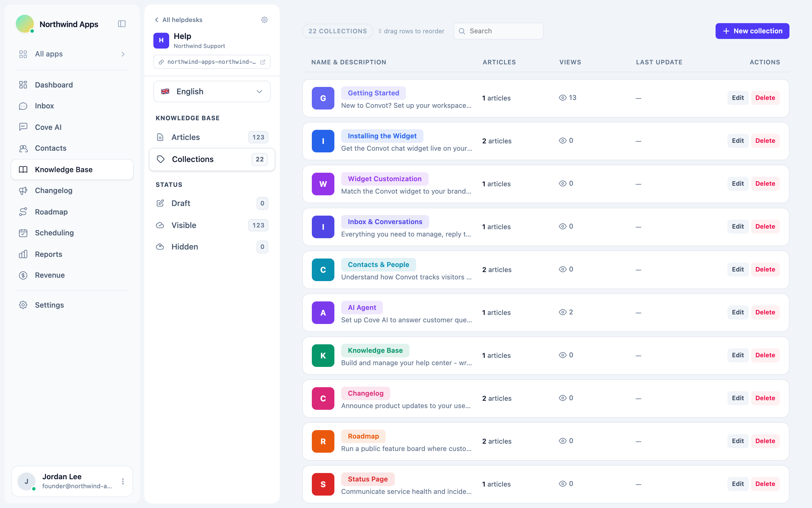This screenshot has width=812, height=508.
Task: Click the pink Changelog C icon
Action: (323, 398)
